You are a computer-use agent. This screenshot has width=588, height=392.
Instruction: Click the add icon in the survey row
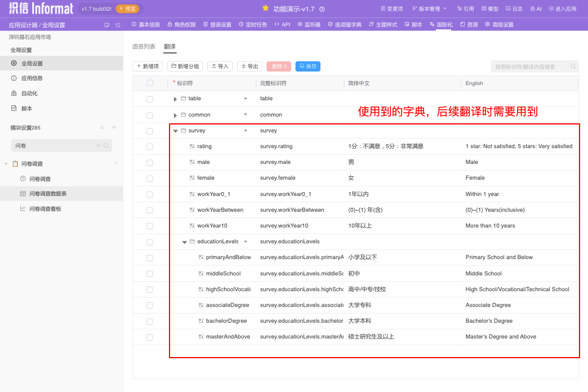click(245, 131)
